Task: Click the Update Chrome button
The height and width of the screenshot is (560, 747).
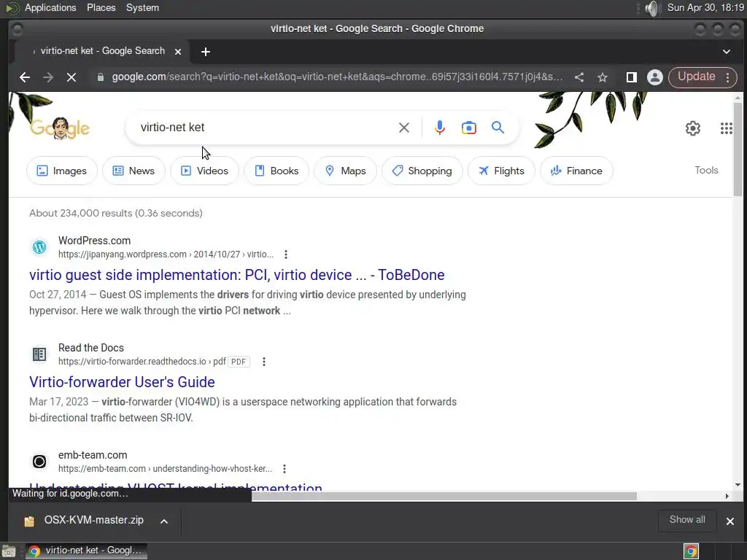Action: 696,77
